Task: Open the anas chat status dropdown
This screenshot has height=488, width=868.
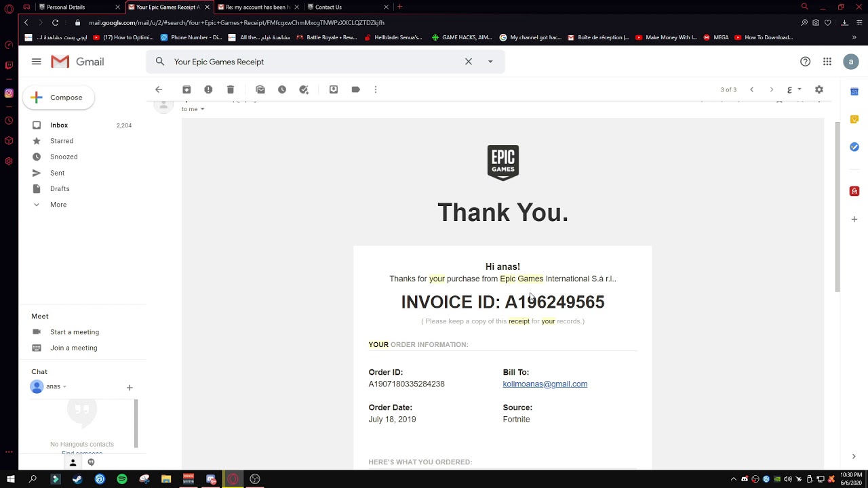Action: click(x=64, y=386)
